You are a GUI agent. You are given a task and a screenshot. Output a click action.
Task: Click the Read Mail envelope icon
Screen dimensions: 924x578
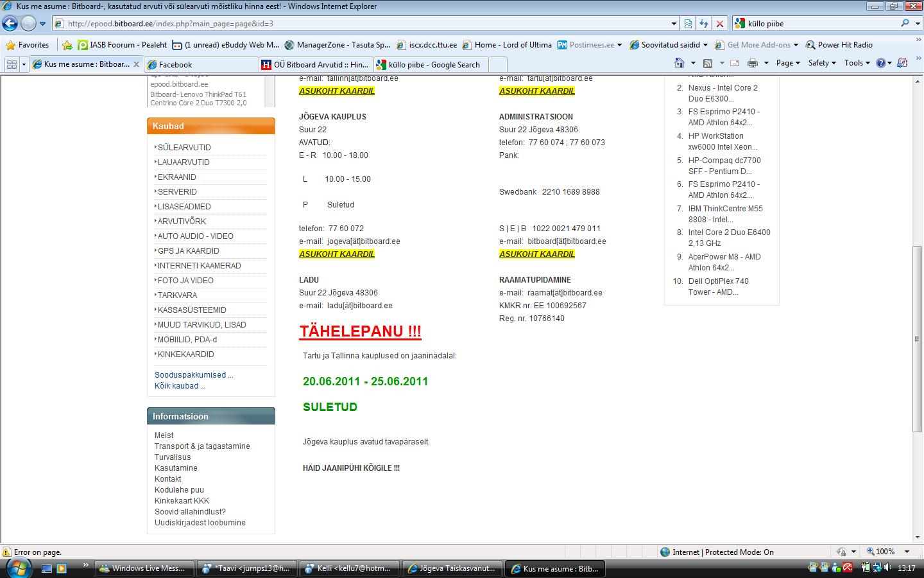coord(735,63)
